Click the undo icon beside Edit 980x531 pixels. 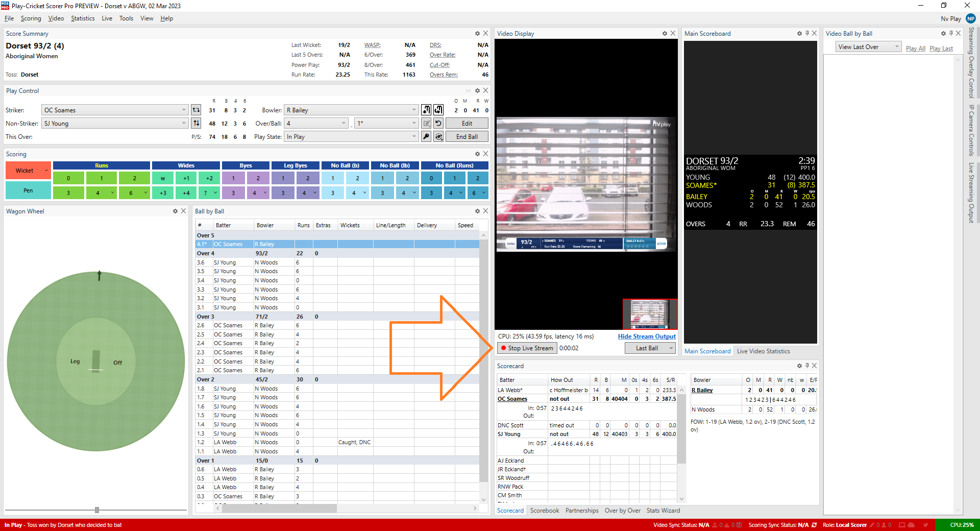(x=438, y=123)
